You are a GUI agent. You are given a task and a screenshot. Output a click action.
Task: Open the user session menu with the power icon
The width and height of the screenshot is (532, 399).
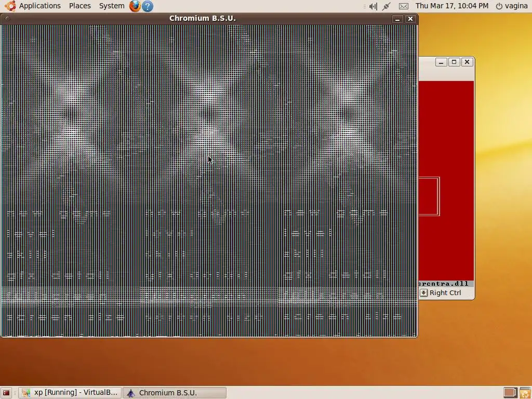pos(512,6)
